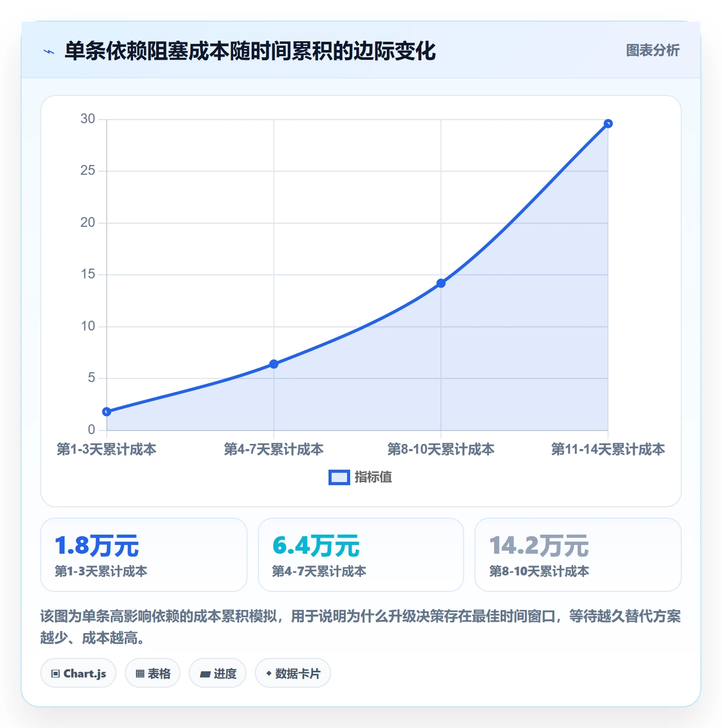
Task: Toggle the 指标值 legend swatch
Action: [339, 477]
